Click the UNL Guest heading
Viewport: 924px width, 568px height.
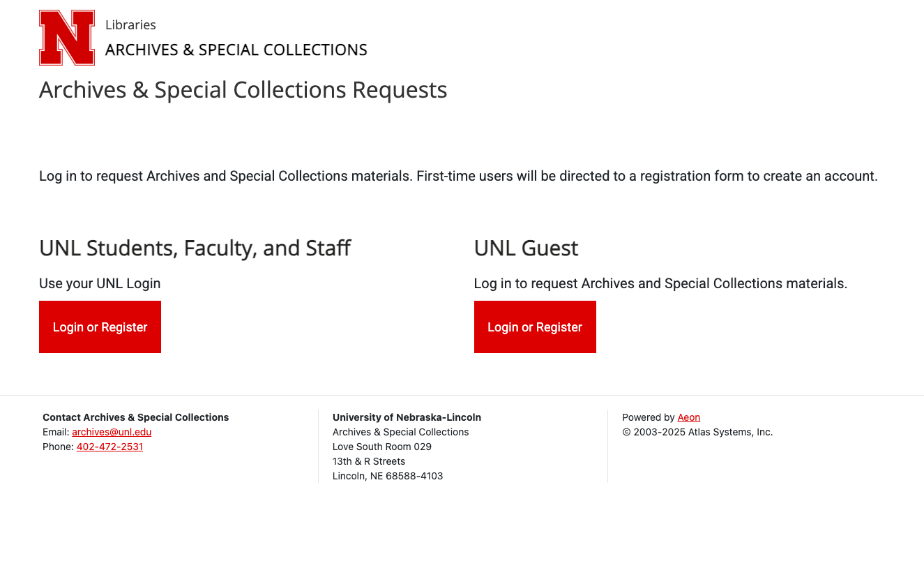pos(526,248)
